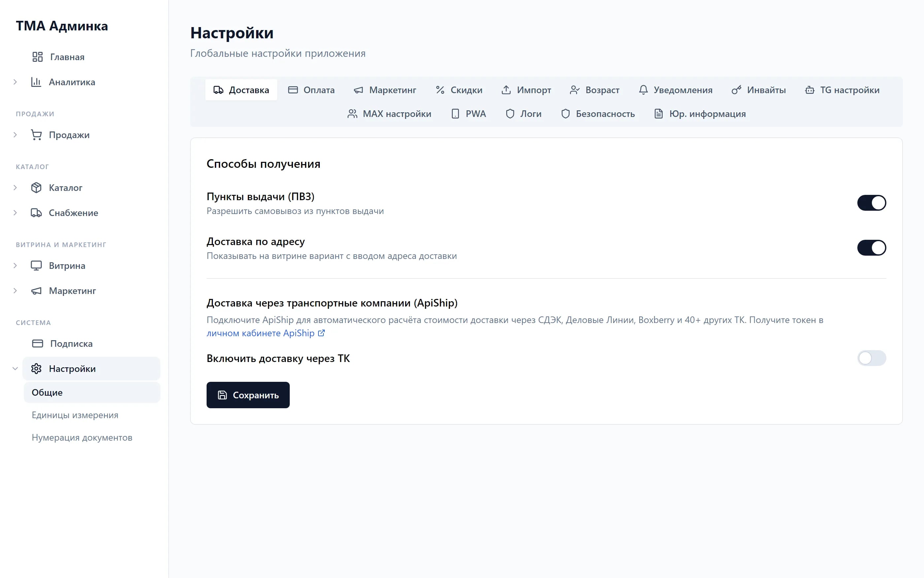Open Нумерация документов settings page

coord(82,438)
